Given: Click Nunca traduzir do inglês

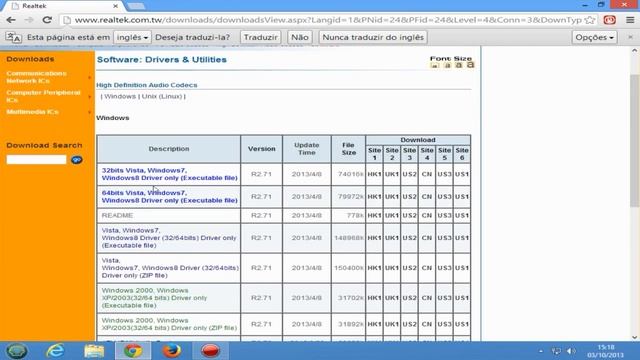Looking at the screenshot, I should [x=373, y=37].
